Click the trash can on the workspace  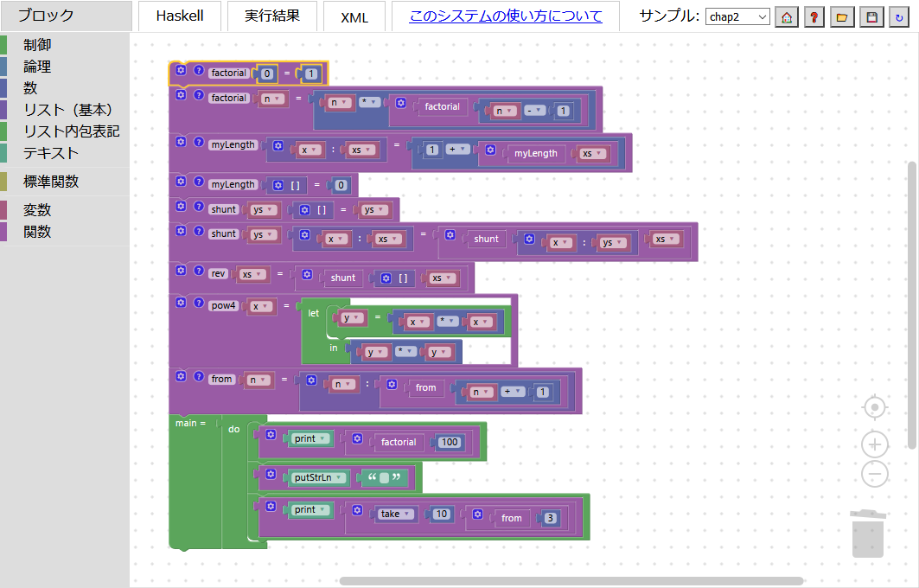pyautogui.click(x=867, y=534)
